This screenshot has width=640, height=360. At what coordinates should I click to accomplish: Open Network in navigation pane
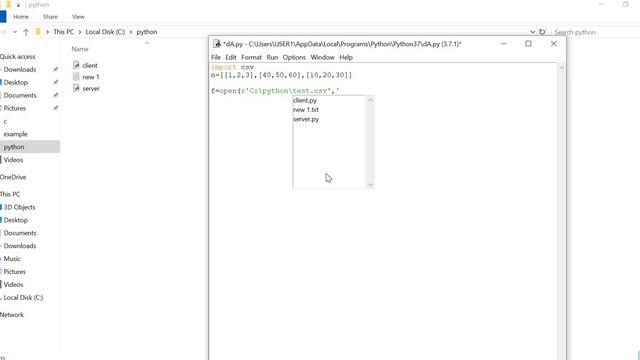pyautogui.click(x=12, y=315)
